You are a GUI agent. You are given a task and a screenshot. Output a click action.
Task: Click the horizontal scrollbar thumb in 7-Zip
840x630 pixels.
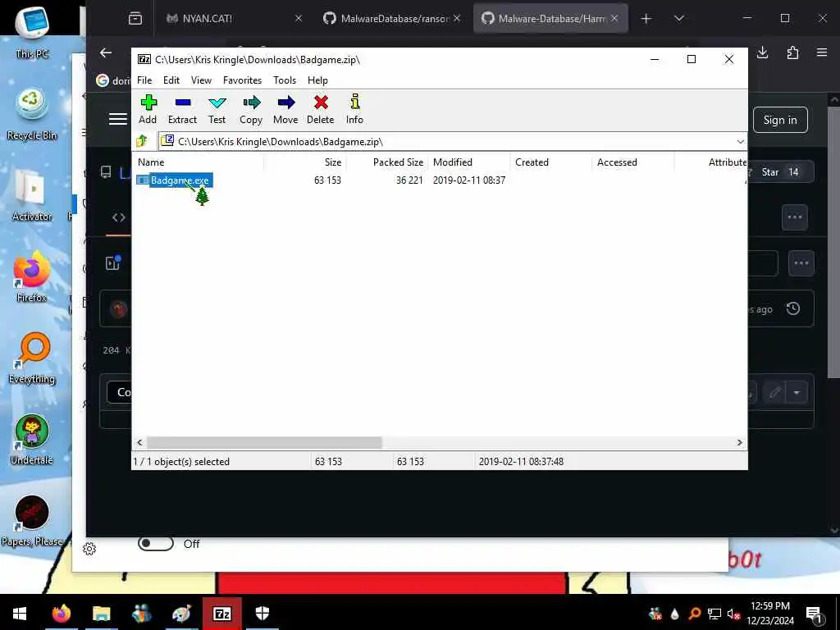264,442
